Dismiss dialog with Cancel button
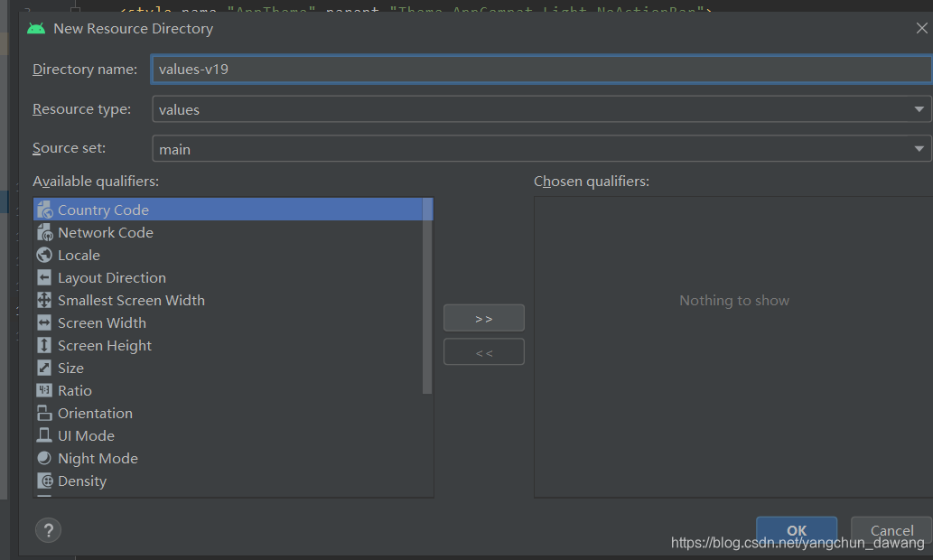This screenshot has height=560, width=933. pyautogui.click(x=891, y=530)
